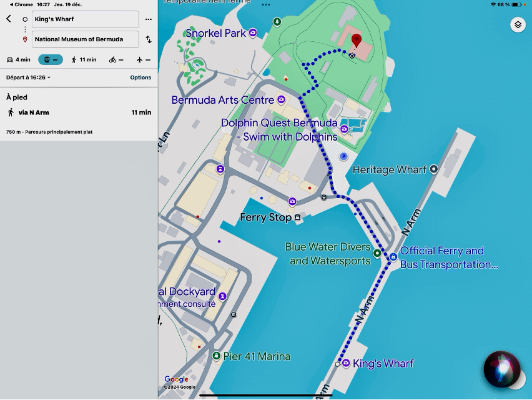Open the map layers button
Screen dimensions: 532x400
coord(518,25)
